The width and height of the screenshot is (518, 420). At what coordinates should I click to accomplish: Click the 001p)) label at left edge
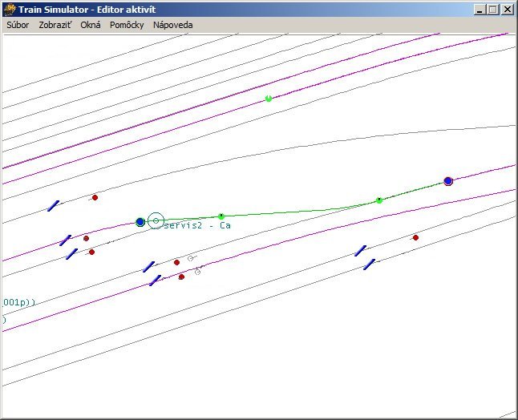(19, 302)
